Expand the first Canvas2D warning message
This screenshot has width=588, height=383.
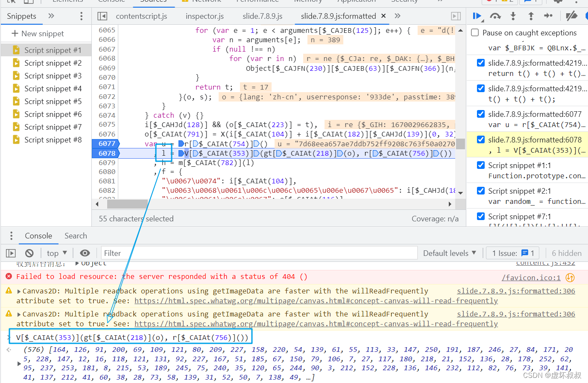(19, 291)
